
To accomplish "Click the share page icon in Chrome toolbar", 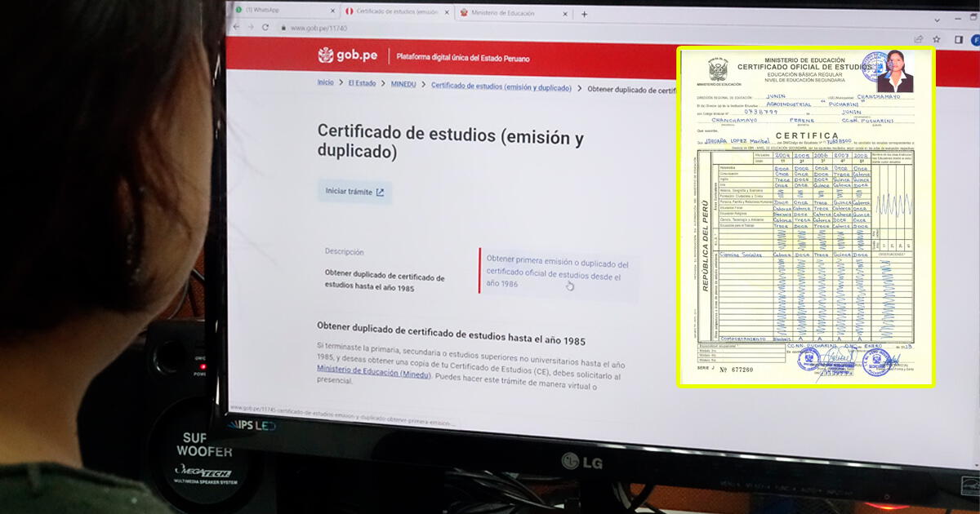I will click(x=919, y=38).
